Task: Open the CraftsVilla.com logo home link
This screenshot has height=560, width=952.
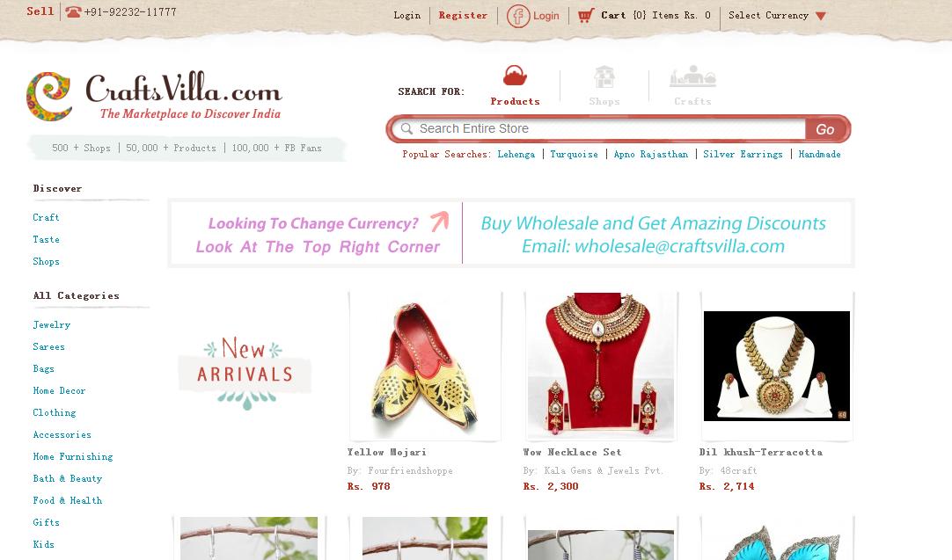Action: click(154, 96)
